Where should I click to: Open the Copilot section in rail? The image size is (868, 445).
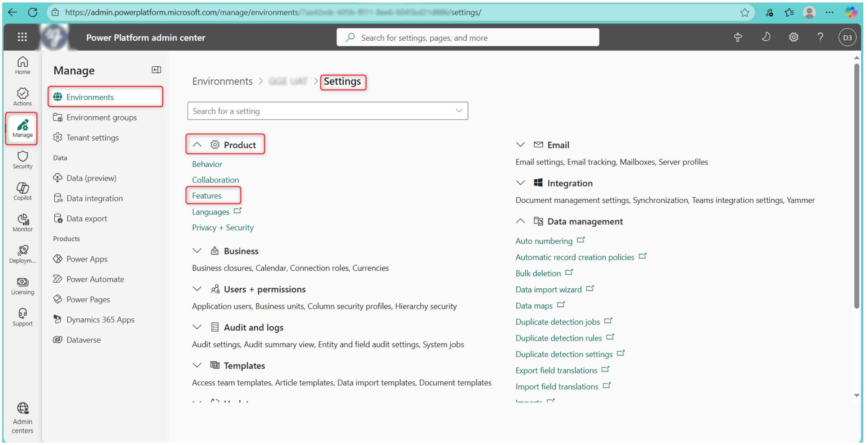click(22, 191)
